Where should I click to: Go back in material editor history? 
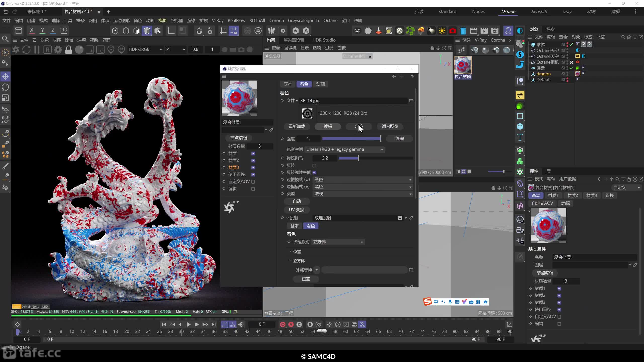click(394, 76)
